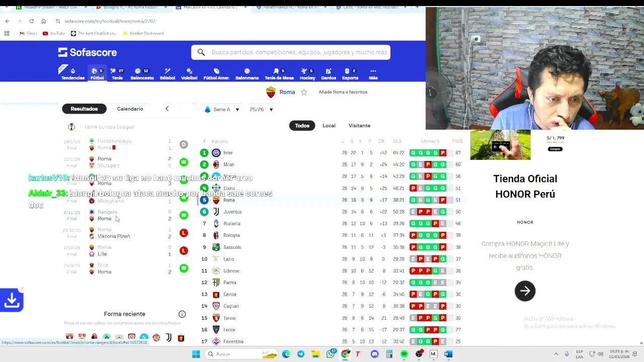644x362 pixels.
Task: Go to the browser home page
Action: 43,21
